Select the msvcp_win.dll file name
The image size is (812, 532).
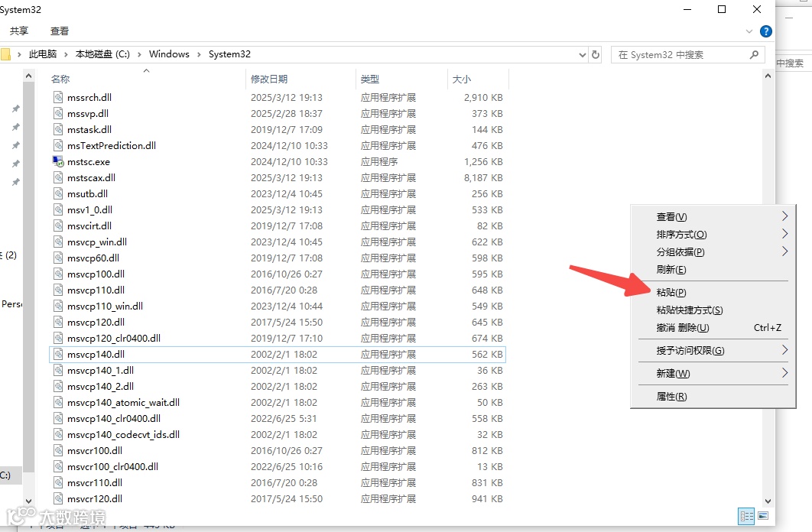click(x=97, y=242)
